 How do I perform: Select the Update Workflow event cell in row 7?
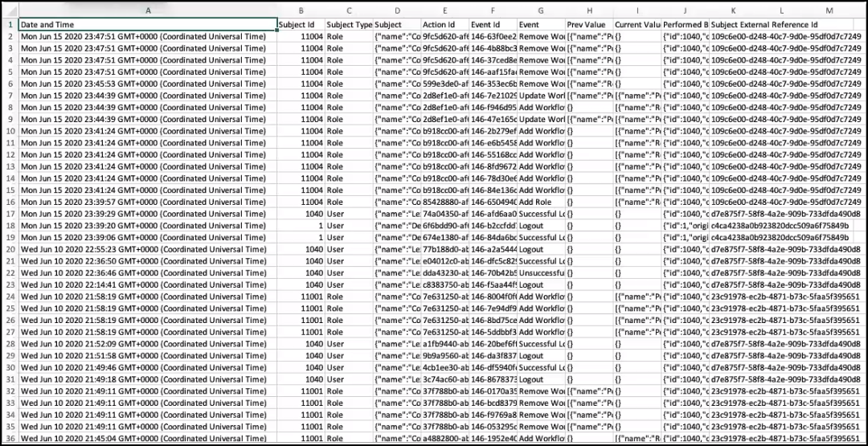coord(541,96)
